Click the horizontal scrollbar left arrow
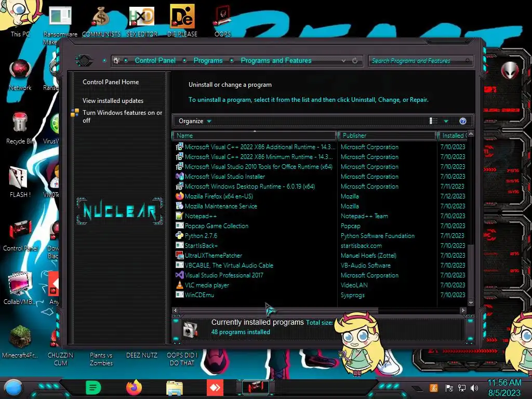532x399 pixels. coord(175,310)
